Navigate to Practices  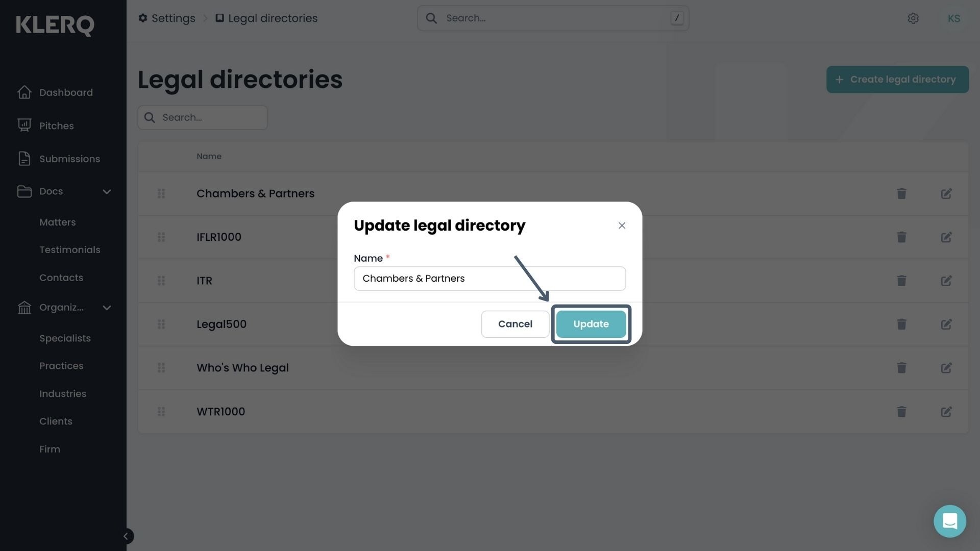click(x=61, y=366)
